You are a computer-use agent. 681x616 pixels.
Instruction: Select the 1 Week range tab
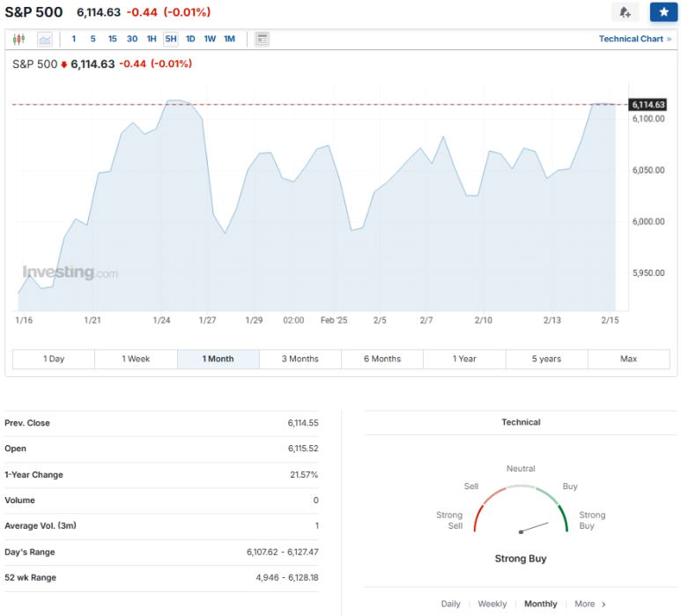tap(136, 359)
